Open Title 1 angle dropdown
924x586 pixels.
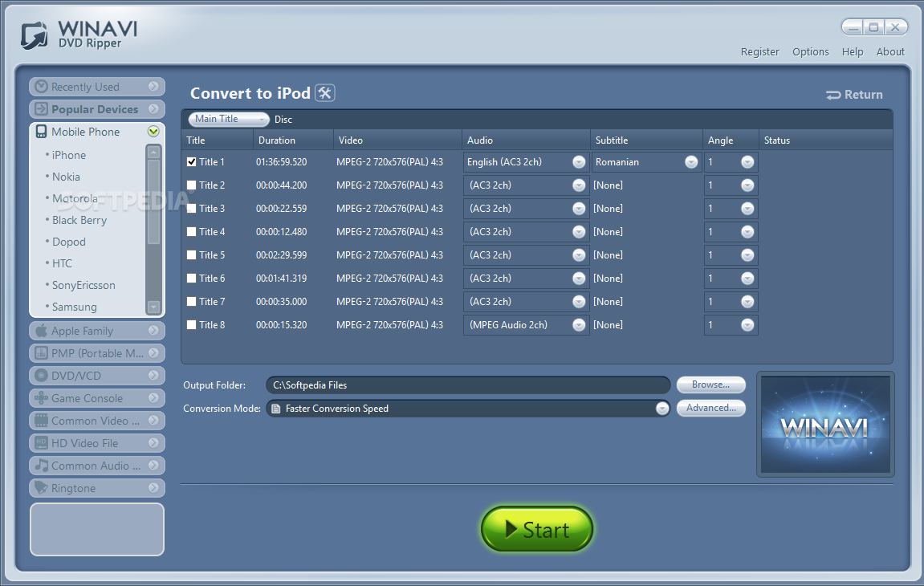[x=747, y=162]
